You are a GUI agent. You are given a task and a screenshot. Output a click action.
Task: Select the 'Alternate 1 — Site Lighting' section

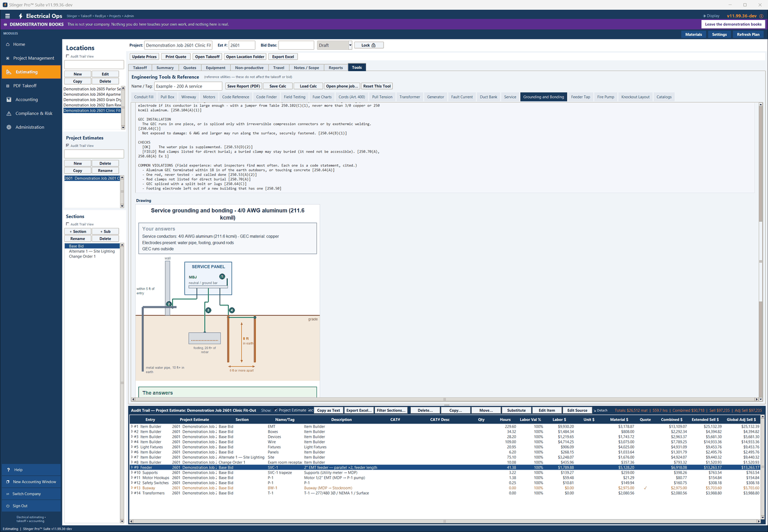pyautogui.click(x=92, y=251)
